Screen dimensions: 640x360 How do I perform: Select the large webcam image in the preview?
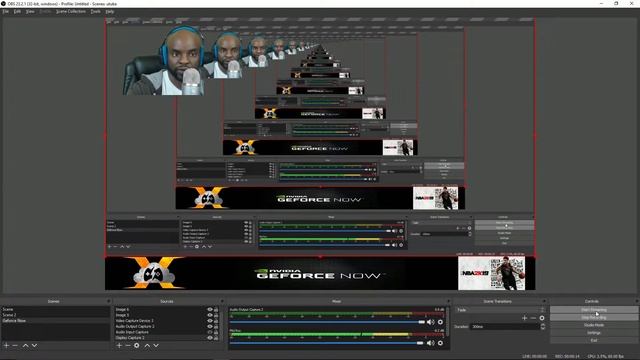click(164, 61)
